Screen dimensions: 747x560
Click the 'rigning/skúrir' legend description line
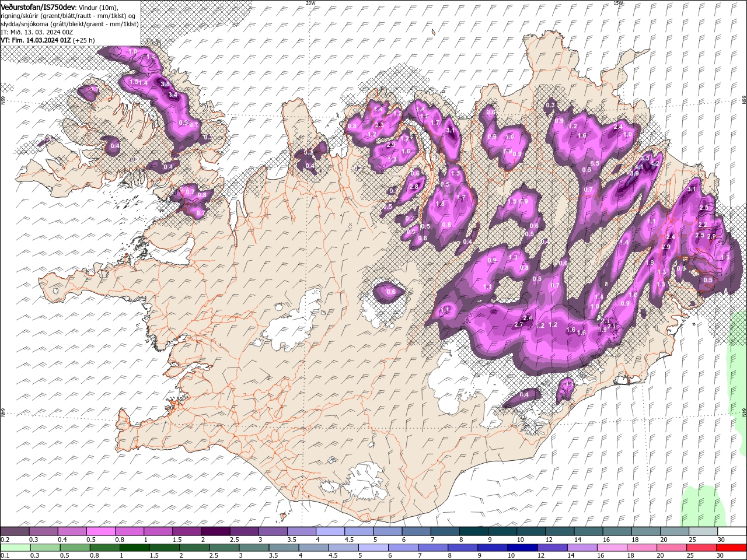[x=68, y=16]
